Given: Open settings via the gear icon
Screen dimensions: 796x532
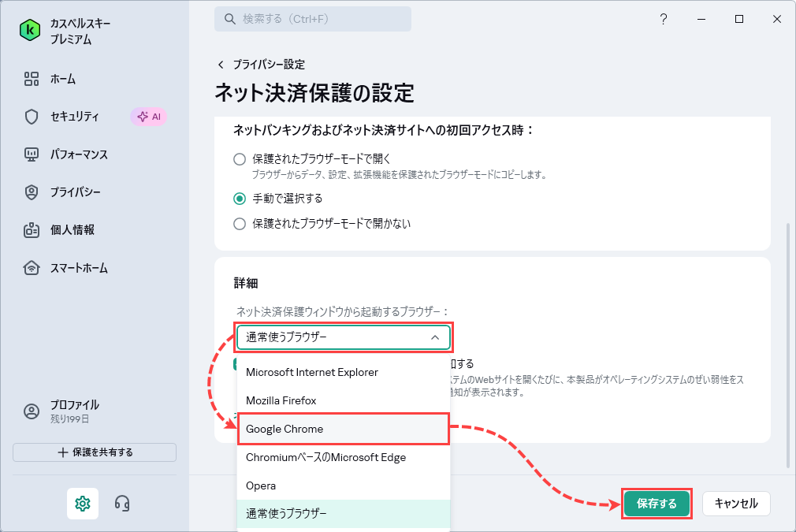Looking at the screenshot, I should click(x=83, y=503).
